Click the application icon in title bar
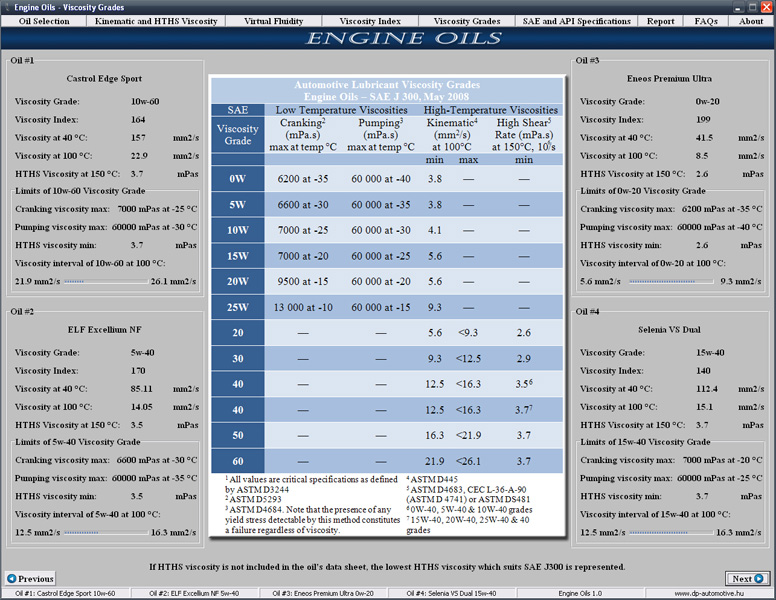 [x=6, y=7]
